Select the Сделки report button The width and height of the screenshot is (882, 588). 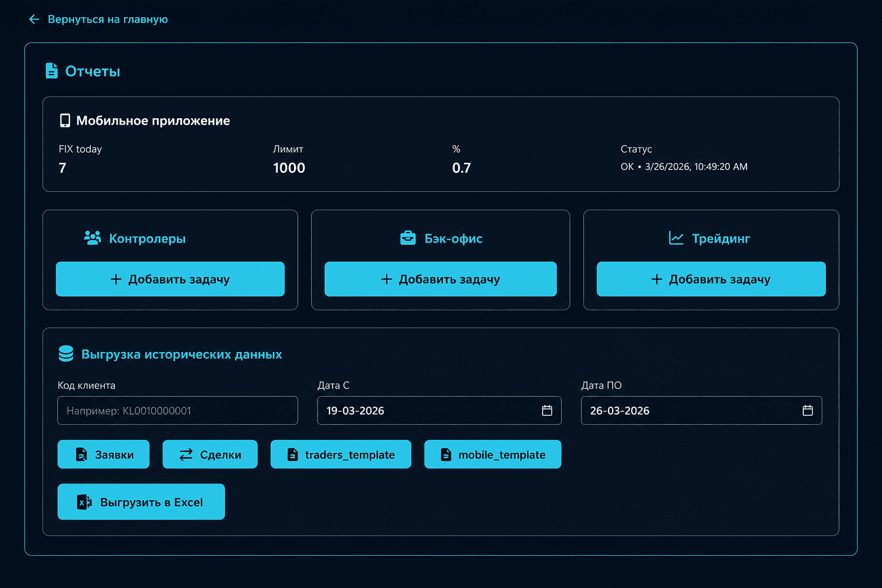click(210, 454)
